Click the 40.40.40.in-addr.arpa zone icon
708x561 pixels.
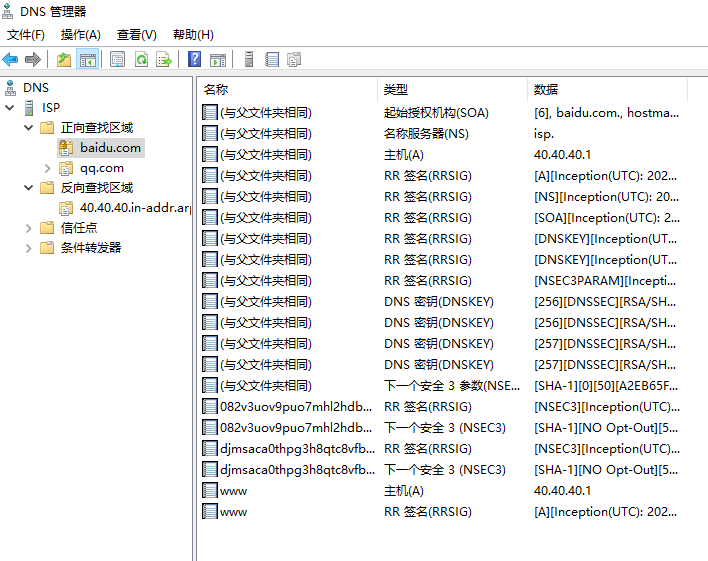click(x=66, y=208)
